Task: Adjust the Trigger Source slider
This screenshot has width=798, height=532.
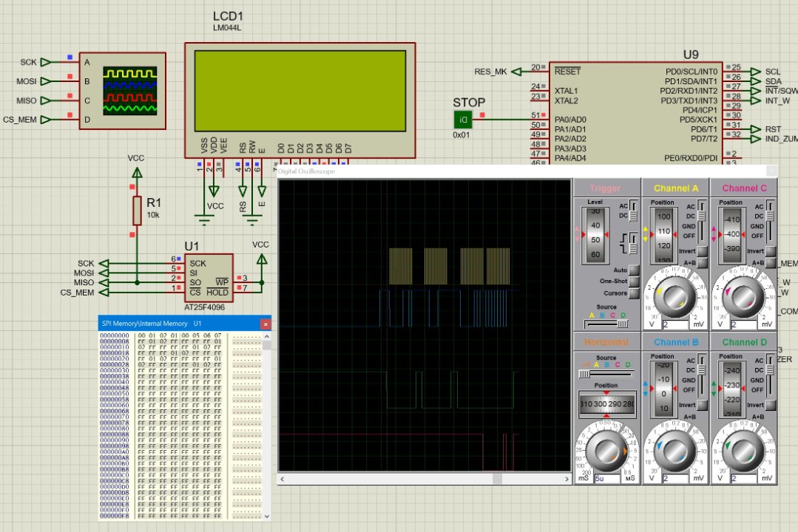Action: point(606,324)
